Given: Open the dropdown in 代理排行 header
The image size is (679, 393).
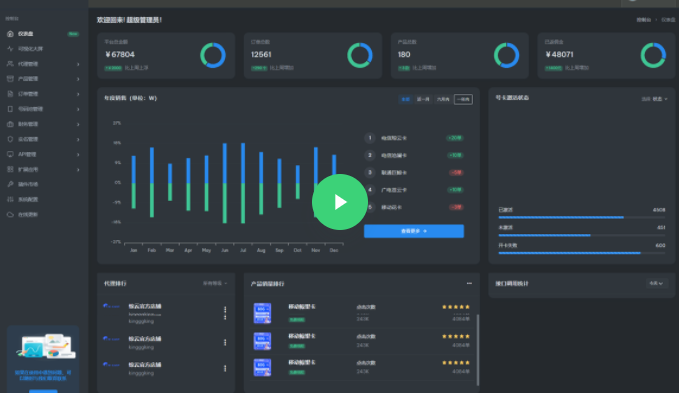Looking at the screenshot, I should (215, 283).
